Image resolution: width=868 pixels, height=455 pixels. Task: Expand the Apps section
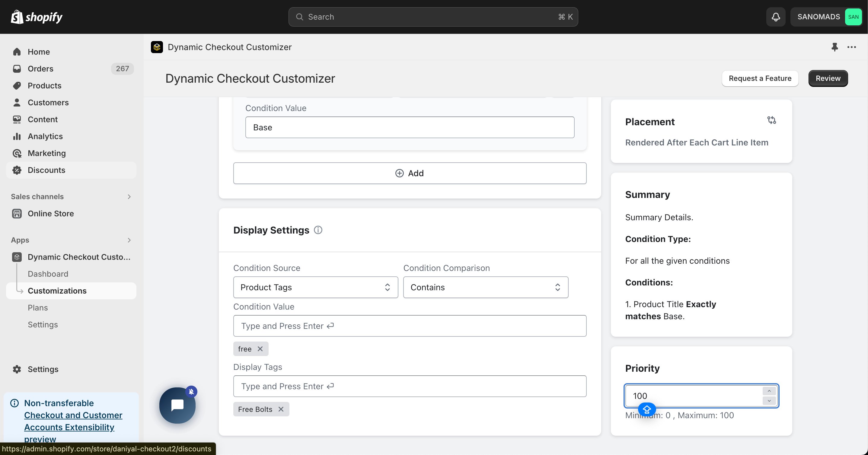click(x=129, y=240)
